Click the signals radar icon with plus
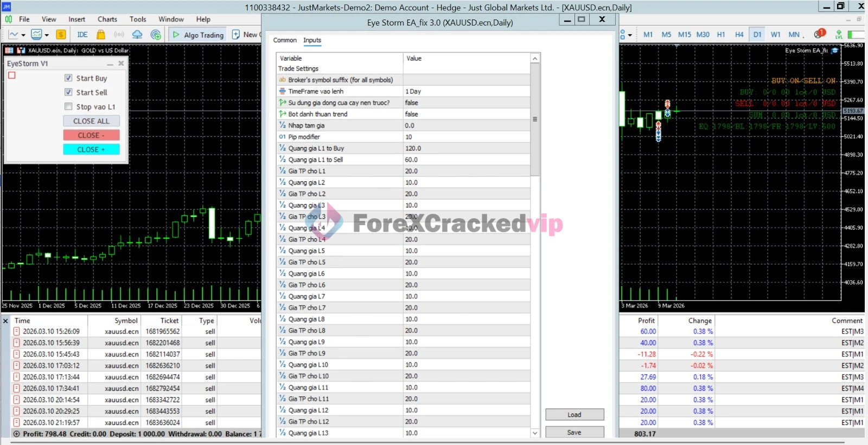Image resolution: width=868 pixels, height=445 pixels. point(156,35)
